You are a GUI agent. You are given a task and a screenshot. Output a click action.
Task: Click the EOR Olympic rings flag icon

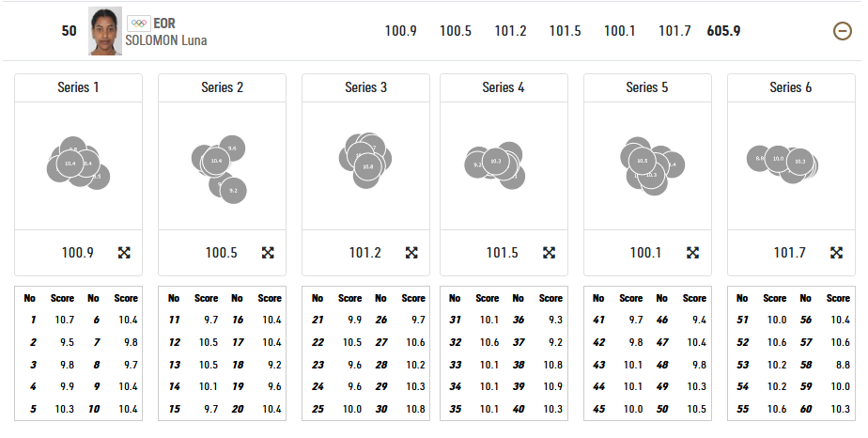(138, 23)
